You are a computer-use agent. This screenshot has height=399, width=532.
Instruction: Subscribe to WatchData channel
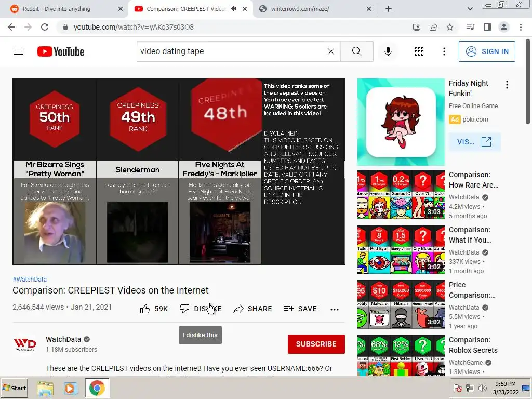[x=316, y=344]
